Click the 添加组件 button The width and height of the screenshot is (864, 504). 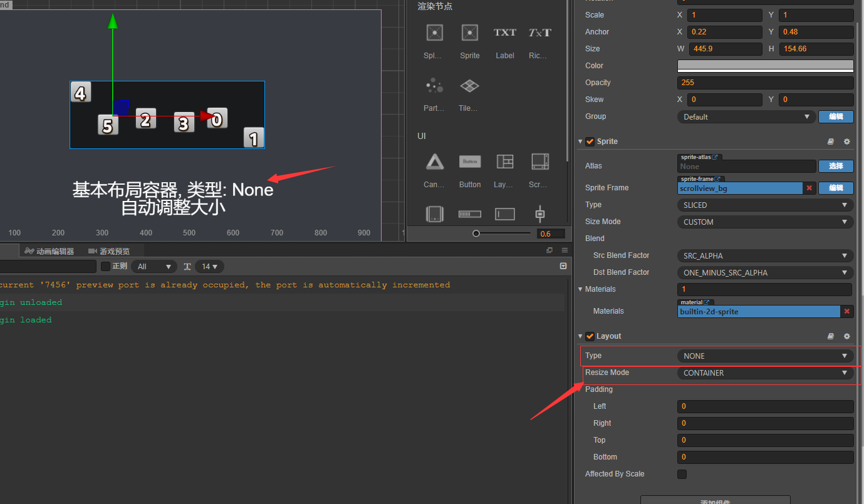(716, 500)
